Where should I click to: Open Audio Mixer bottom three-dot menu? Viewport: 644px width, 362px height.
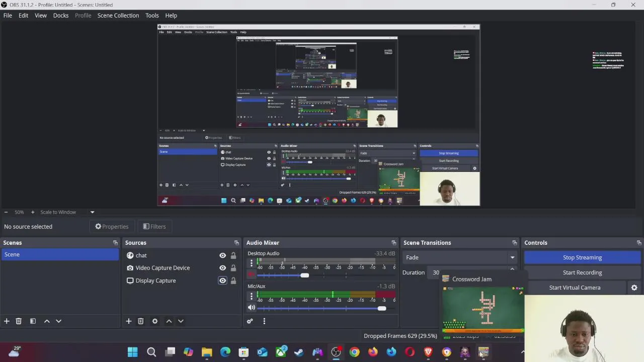point(264,321)
